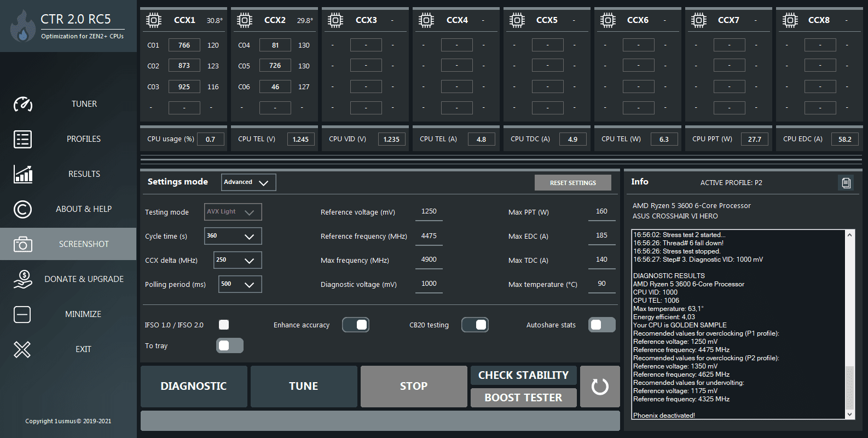Click the C01 frequency box showing 766
This screenshot has height=438, width=868.
184,45
